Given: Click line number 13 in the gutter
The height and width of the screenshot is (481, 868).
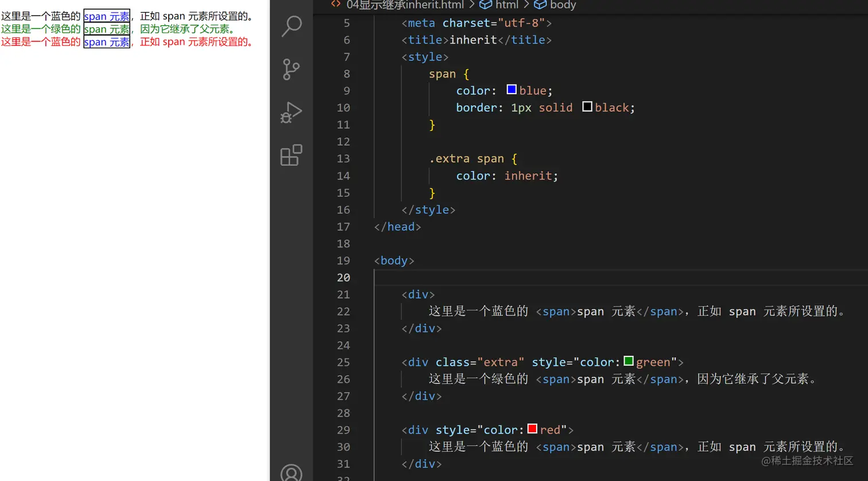Looking at the screenshot, I should [x=343, y=158].
